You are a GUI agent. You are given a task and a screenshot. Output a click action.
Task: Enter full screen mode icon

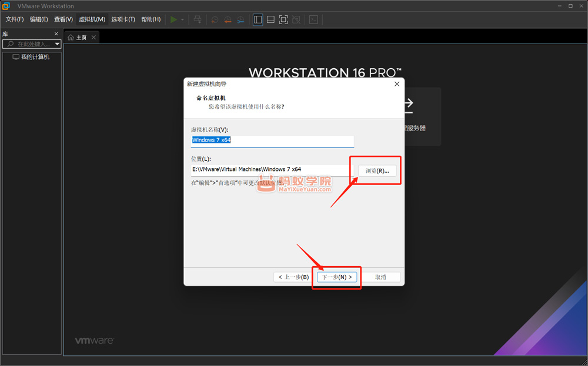(x=283, y=19)
